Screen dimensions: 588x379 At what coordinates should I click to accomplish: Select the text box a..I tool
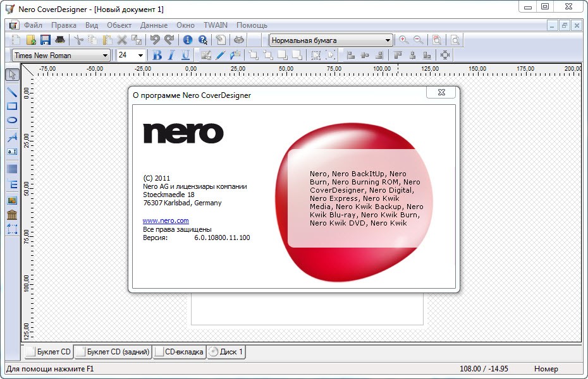point(12,152)
